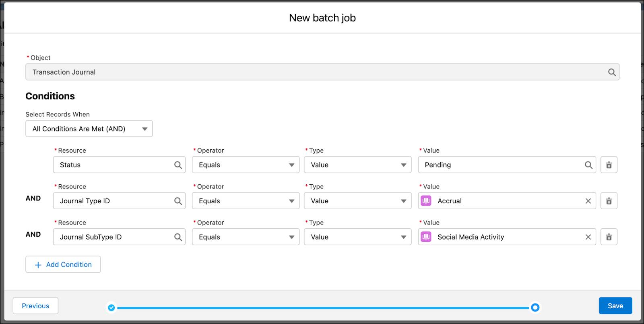Open the Type dropdown for Status row
Viewport: 644px width, 324px height.
click(x=357, y=165)
